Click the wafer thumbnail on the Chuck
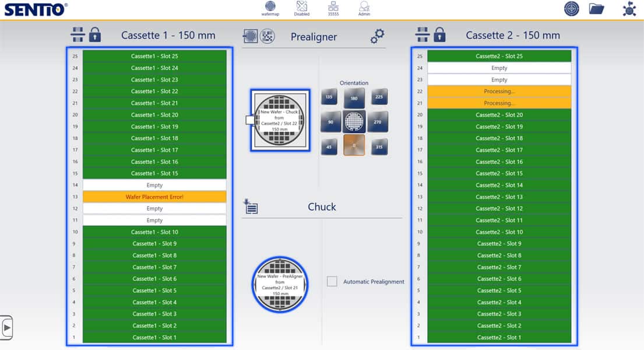644x350 pixels. click(x=280, y=285)
